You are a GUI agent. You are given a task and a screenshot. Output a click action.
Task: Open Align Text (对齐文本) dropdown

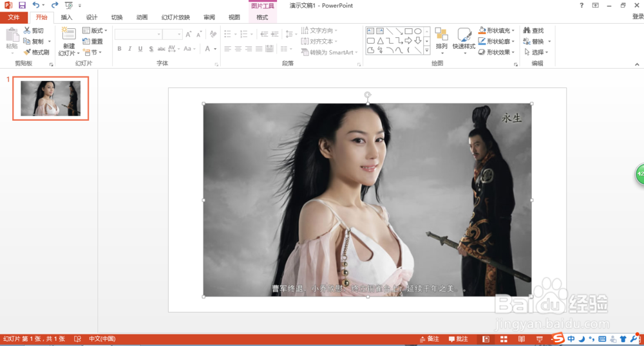pos(319,41)
